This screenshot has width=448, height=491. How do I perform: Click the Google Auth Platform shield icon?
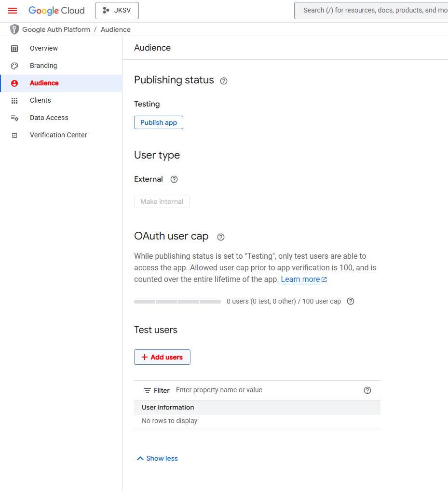[14, 29]
